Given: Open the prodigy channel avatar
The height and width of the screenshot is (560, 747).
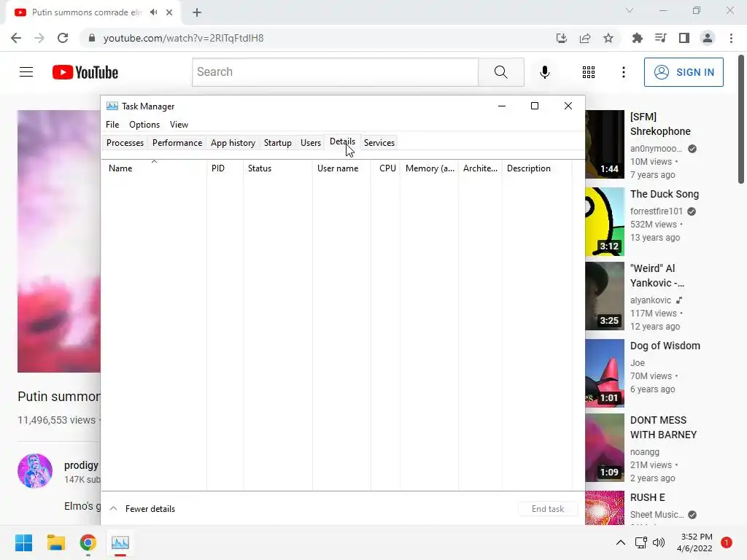Looking at the screenshot, I should click(35, 471).
